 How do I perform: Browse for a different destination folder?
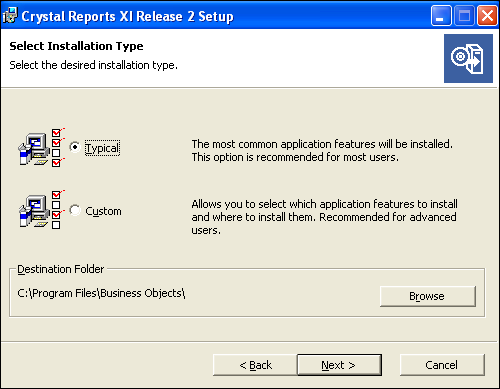coord(428,296)
